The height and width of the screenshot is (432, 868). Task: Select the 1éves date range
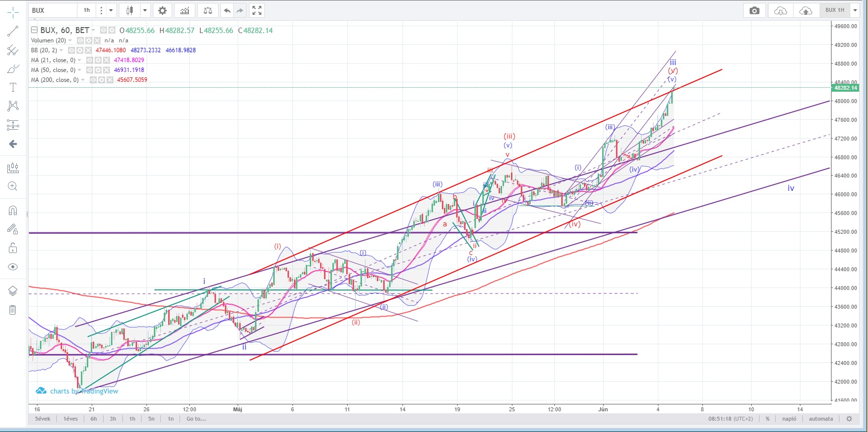pos(71,419)
